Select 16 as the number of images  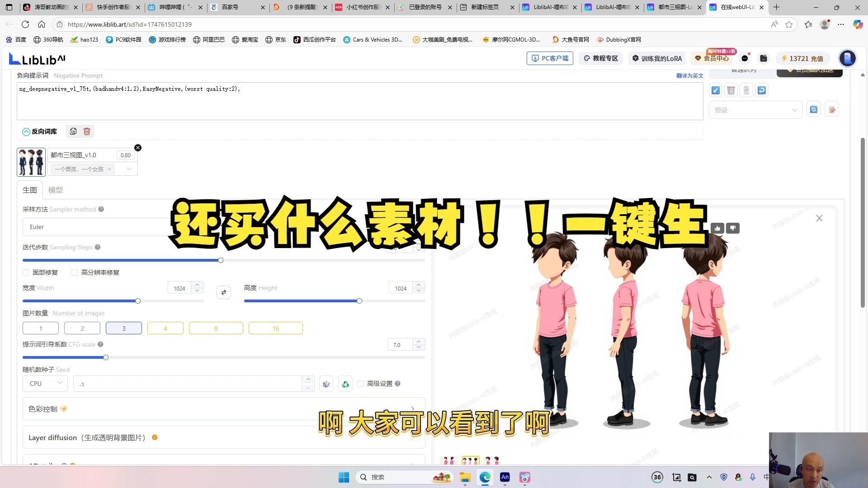click(275, 328)
